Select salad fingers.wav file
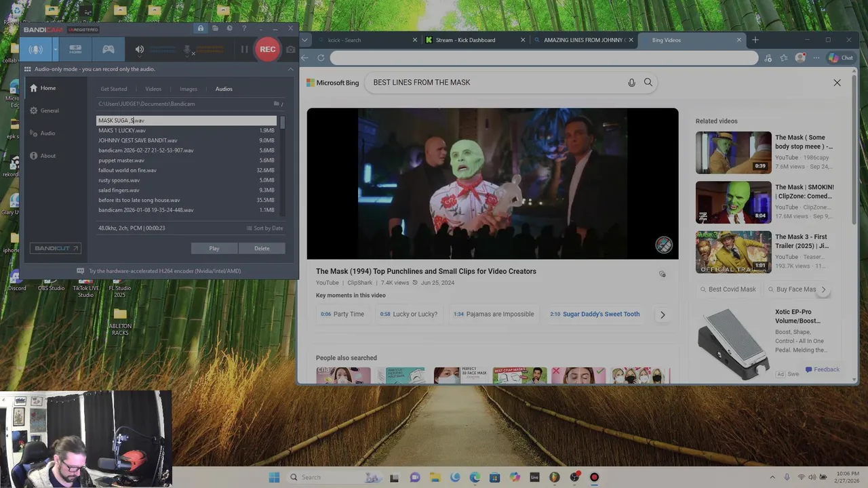This screenshot has height=488, width=868. pyautogui.click(x=186, y=190)
